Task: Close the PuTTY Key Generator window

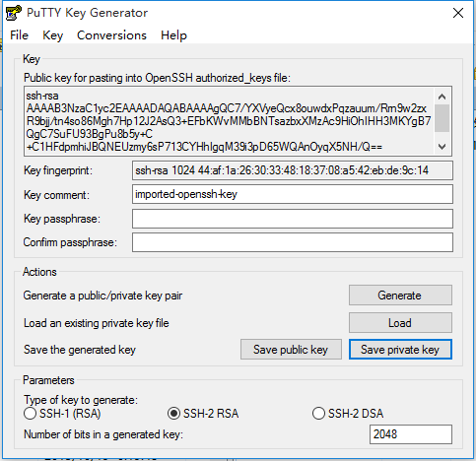Action: pos(458,13)
